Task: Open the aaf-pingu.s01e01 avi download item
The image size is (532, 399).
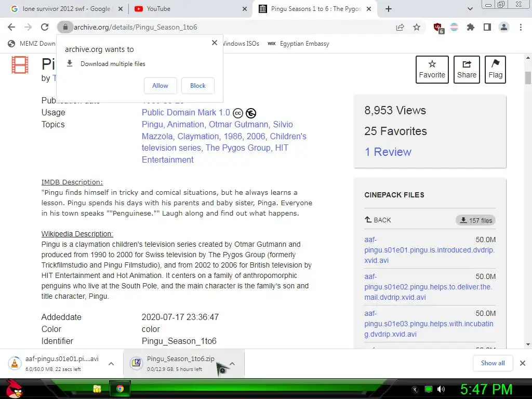Action: (x=56, y=363)
